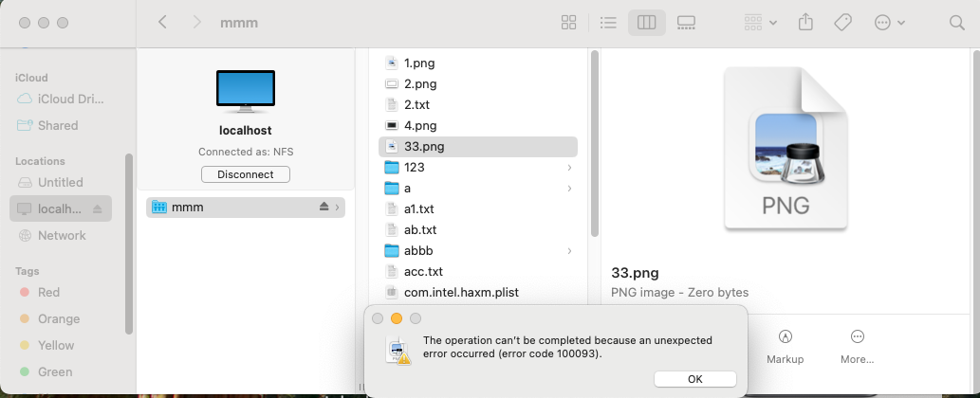Select the column view button
980x398 pixels.
(x=647, y=22)
